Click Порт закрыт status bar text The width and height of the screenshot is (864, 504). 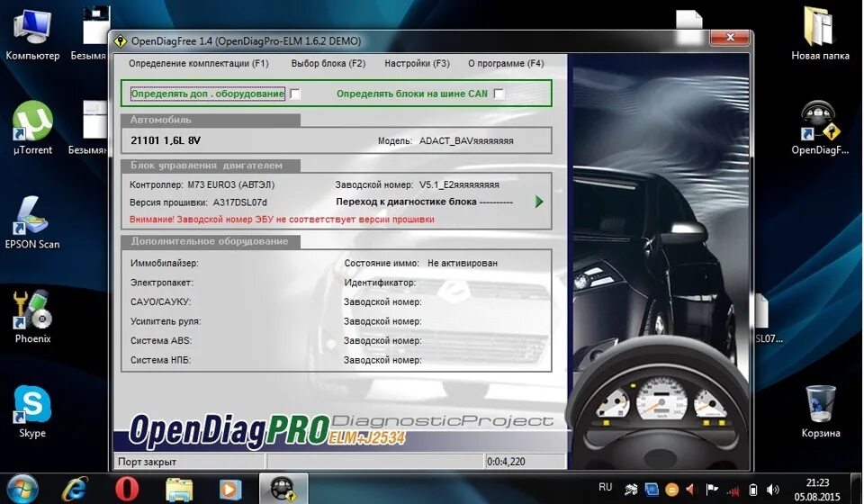pos(147,462)
